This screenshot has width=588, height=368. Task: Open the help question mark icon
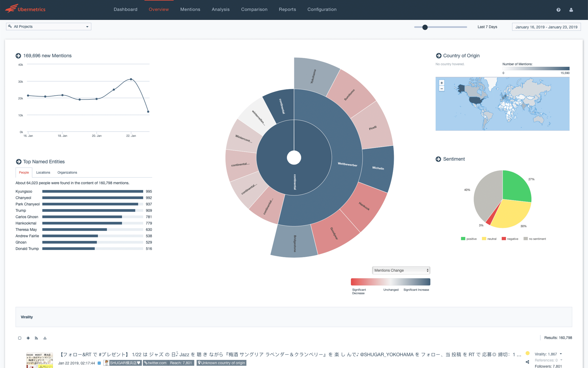click(x=558, y=10)
